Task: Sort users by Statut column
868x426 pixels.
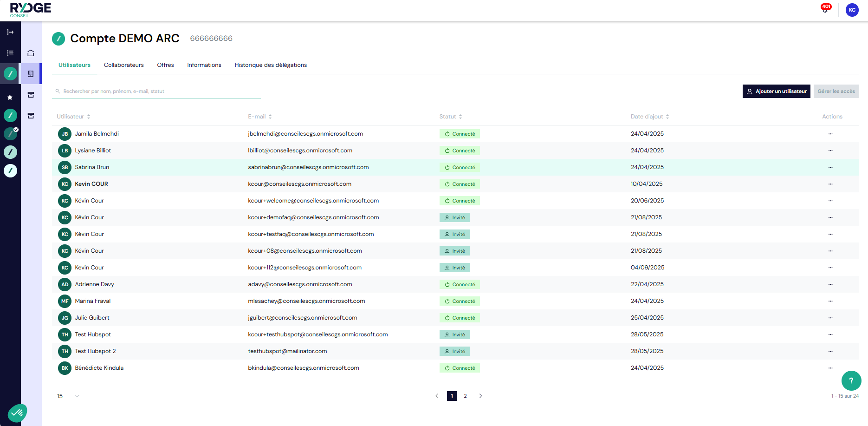Action: click(450, 117)
